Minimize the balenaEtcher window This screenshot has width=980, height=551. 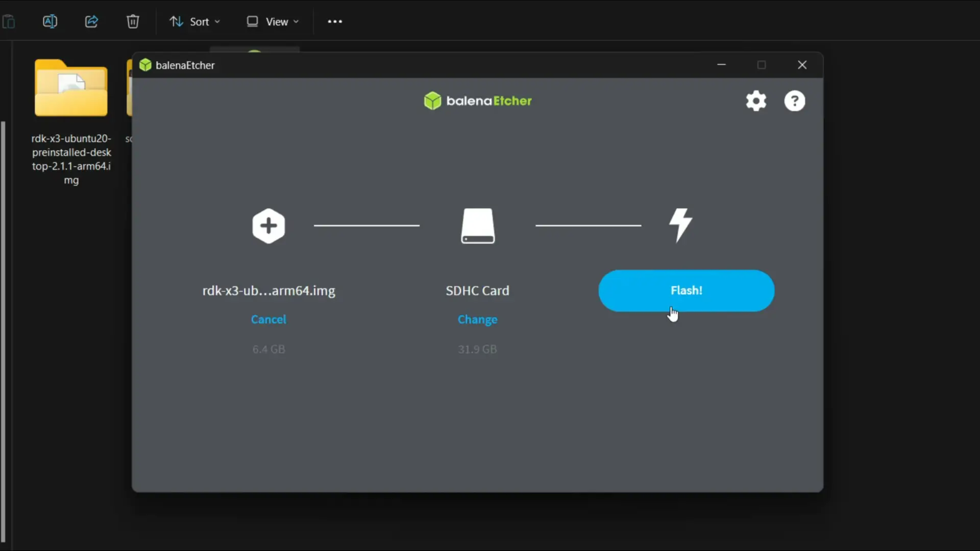pos(721,65)
